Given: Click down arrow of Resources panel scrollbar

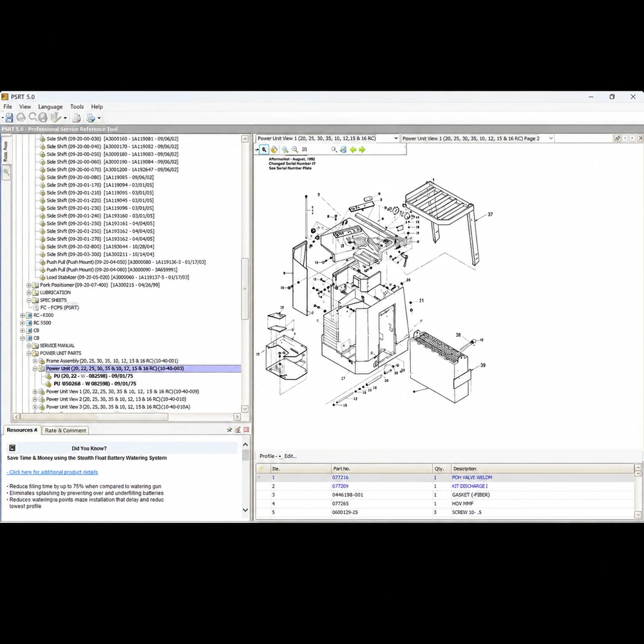Looking at the screenshot, I should 245,510.
